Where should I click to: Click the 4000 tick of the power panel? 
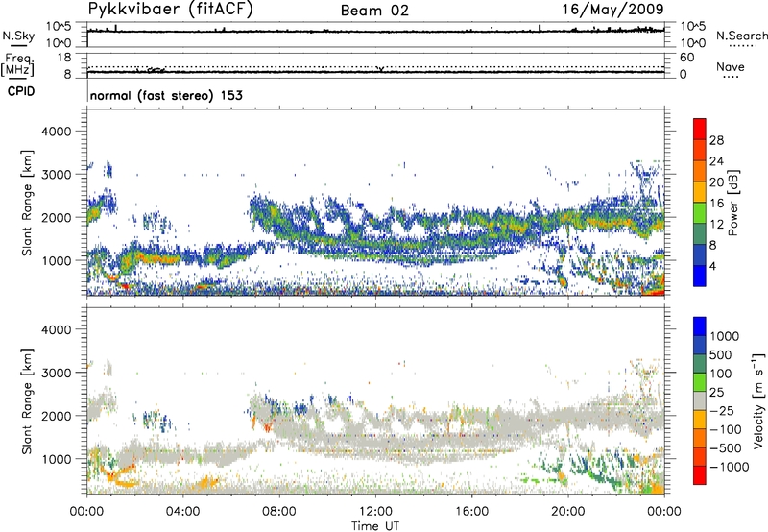[56, 132]
